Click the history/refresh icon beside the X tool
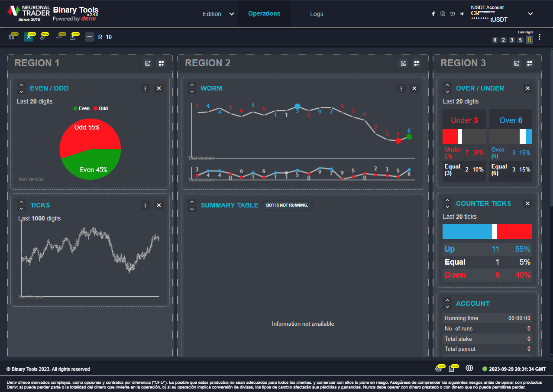Screen dimensions: 553x392 [42, 37]
